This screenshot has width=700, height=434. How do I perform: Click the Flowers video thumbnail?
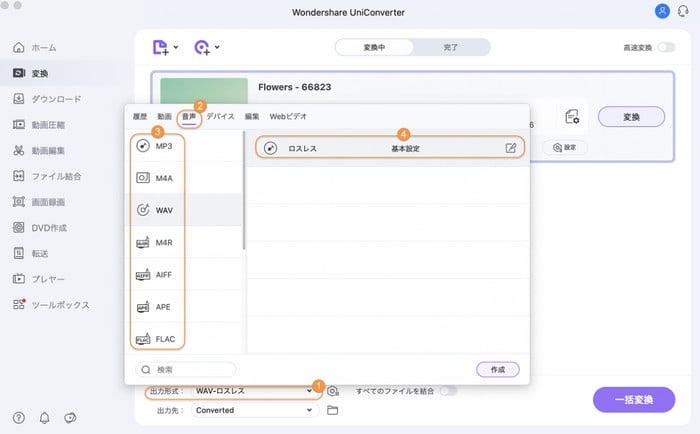click(x=204, y=92)
